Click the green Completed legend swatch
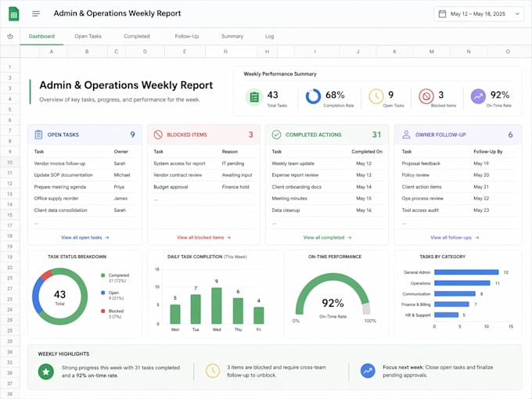 pos(102,275)
